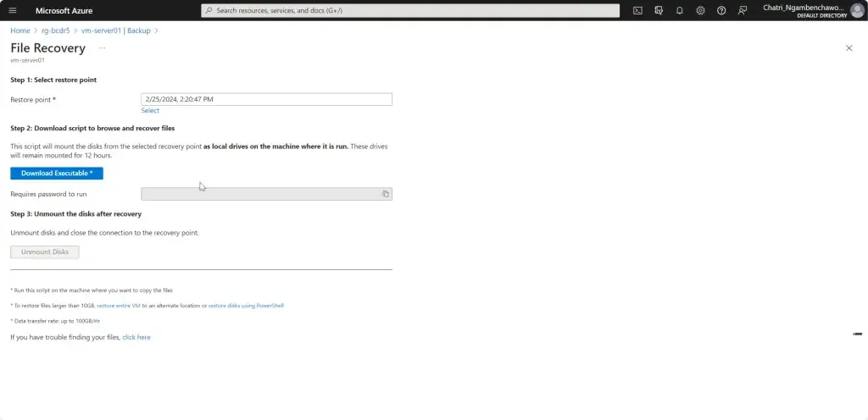The width and height of the screenshot is (868, 420).
Task: Go to Home breadcrumb
Action: coord(20,30)
